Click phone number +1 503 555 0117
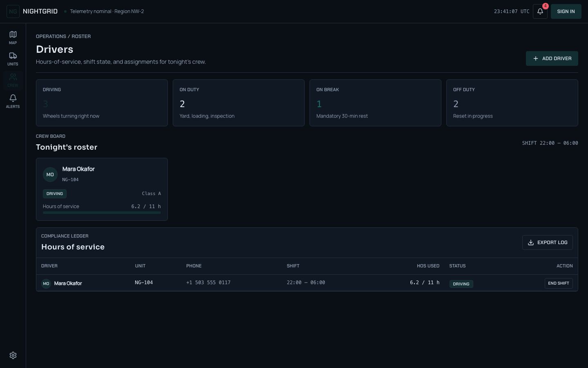 click(208, 283)
